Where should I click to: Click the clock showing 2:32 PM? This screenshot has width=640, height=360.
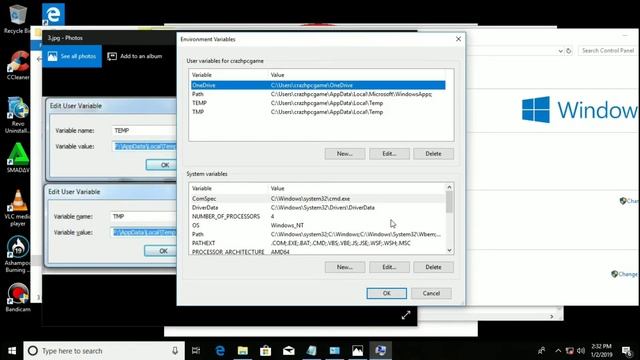coord(602,351)
